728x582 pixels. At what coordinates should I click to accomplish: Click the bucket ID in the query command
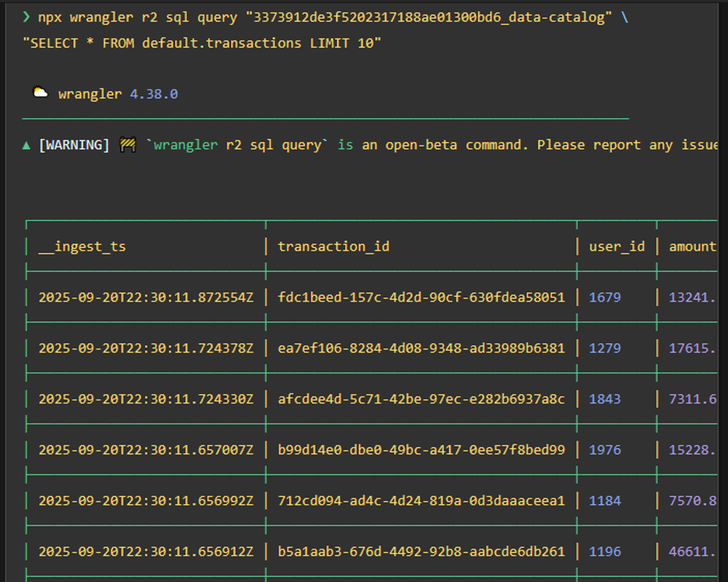[x=430, y=16]
